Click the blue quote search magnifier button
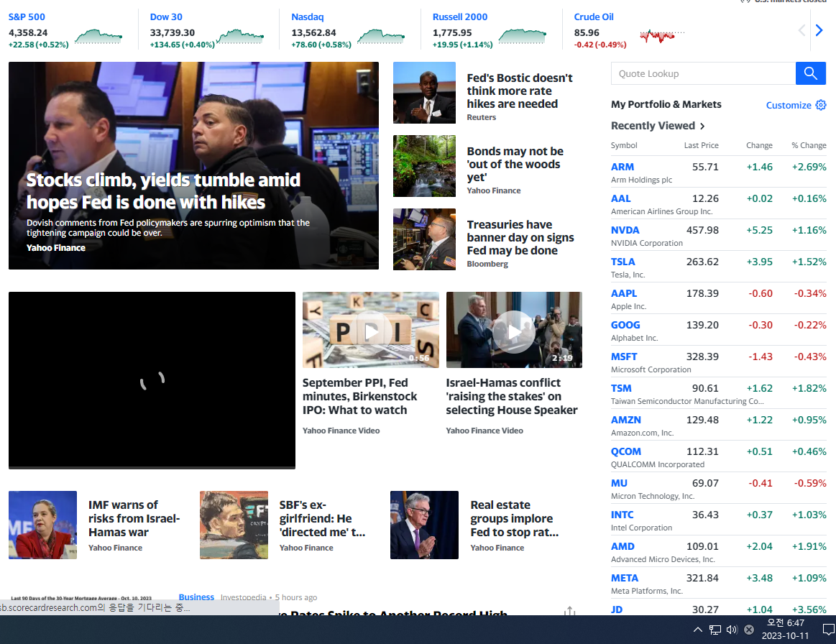Viewport: 836px width, 644px height. [810, 73]
